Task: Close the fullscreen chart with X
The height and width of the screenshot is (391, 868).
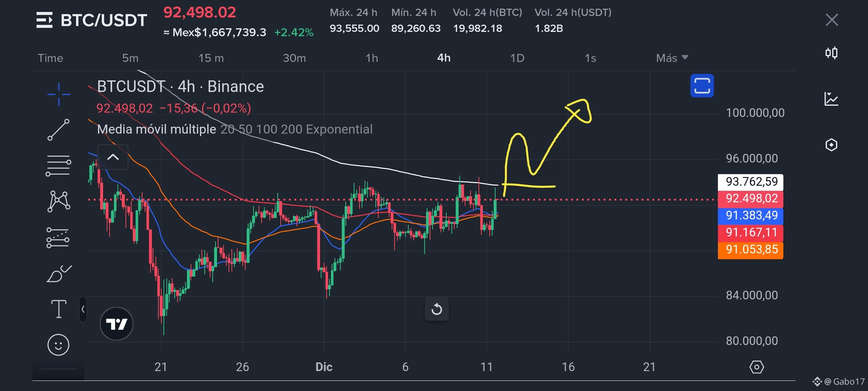Action: coord(832,20)
